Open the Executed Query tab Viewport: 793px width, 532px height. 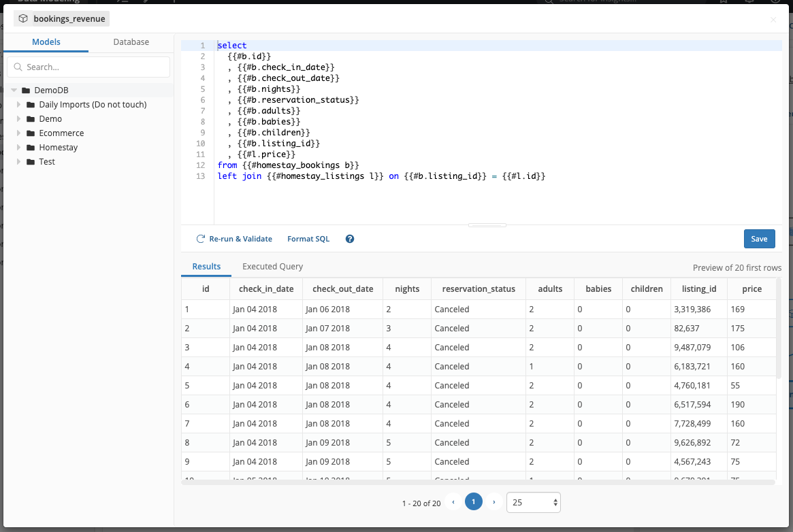[272, 267]
